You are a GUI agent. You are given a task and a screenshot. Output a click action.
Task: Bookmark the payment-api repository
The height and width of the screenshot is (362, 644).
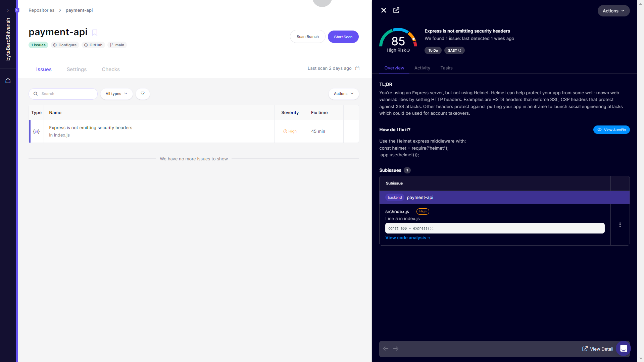pyautogui.click(x=95, y=33)
